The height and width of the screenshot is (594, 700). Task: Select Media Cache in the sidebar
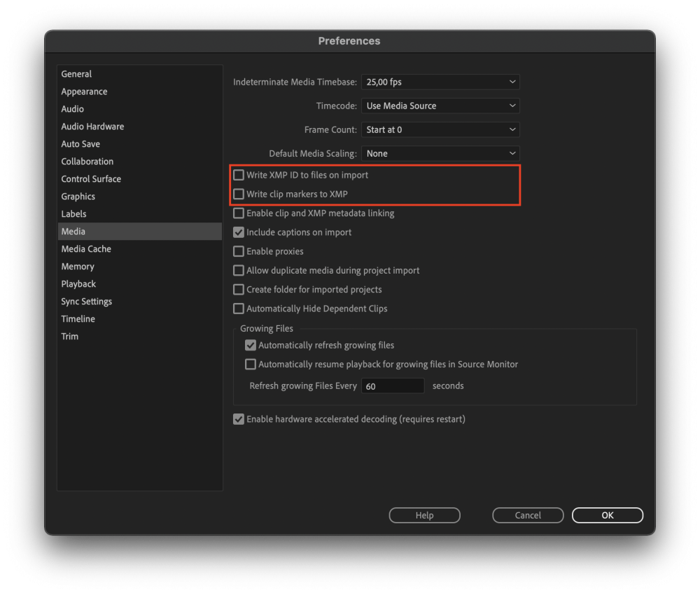coord(86,249)
